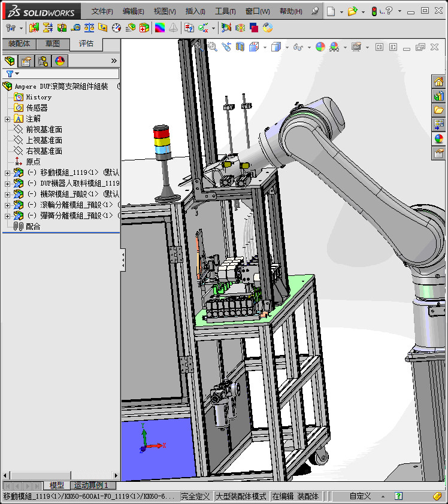Open the View Palette task pane tab

click(438, 125)
